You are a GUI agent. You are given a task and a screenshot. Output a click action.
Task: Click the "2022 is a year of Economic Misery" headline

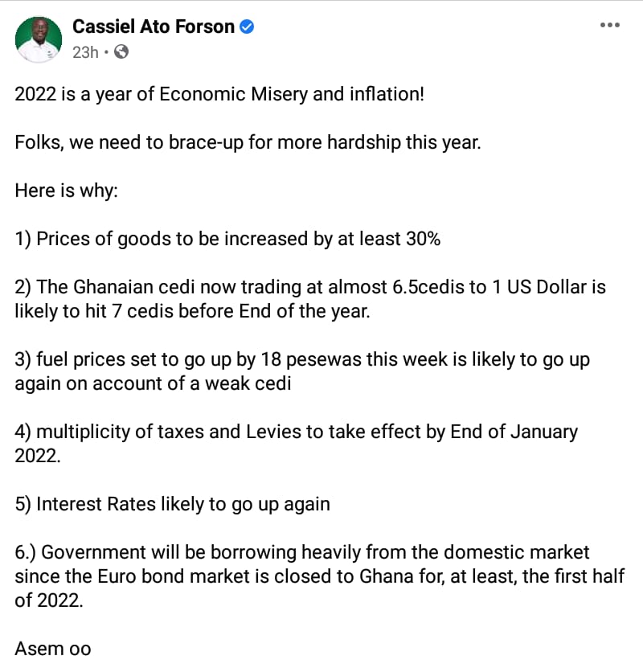tap(219, 94)
